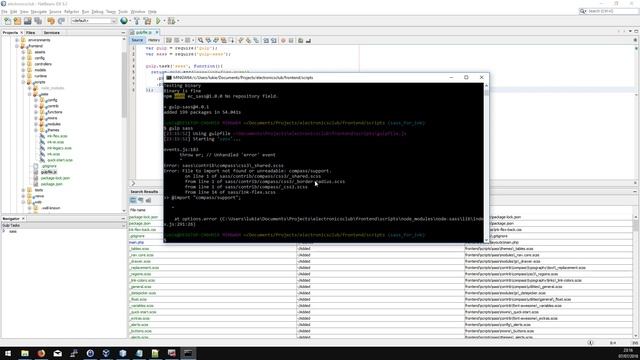Select the sass task in Navigator
Image resolution: width=640 pixels, height=360 pixels.
tap(13, 231)
